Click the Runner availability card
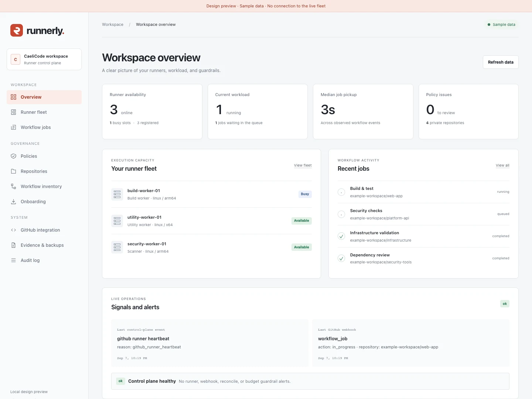Viewport: 532px width, 399px height. click(152, 112)
